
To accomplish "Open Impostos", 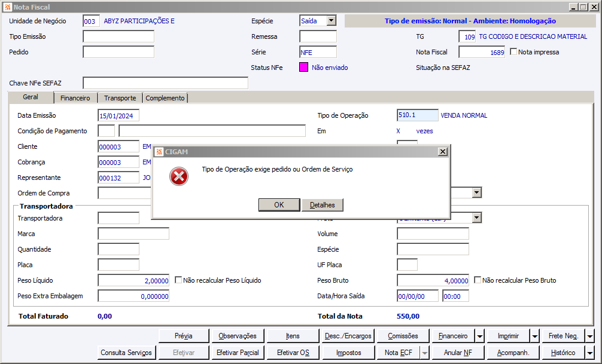I will 348,353.
